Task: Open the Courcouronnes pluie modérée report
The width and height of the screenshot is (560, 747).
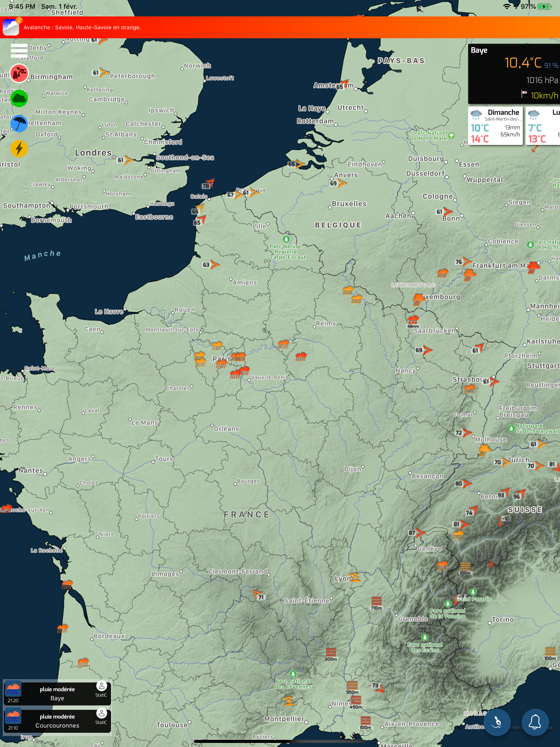Action: 57,721
